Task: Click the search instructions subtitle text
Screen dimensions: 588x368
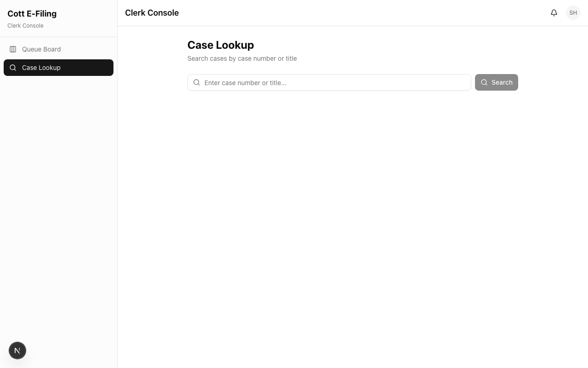Action: coord(242,58)
